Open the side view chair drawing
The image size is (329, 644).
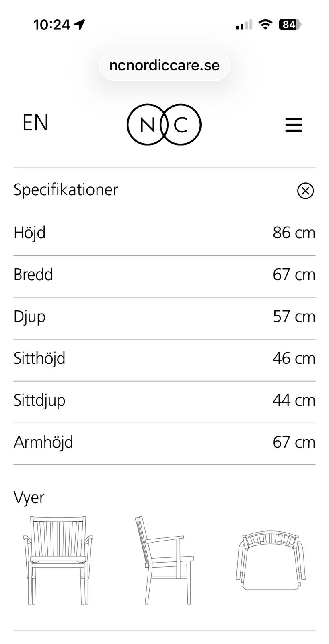tap(164, 560)
